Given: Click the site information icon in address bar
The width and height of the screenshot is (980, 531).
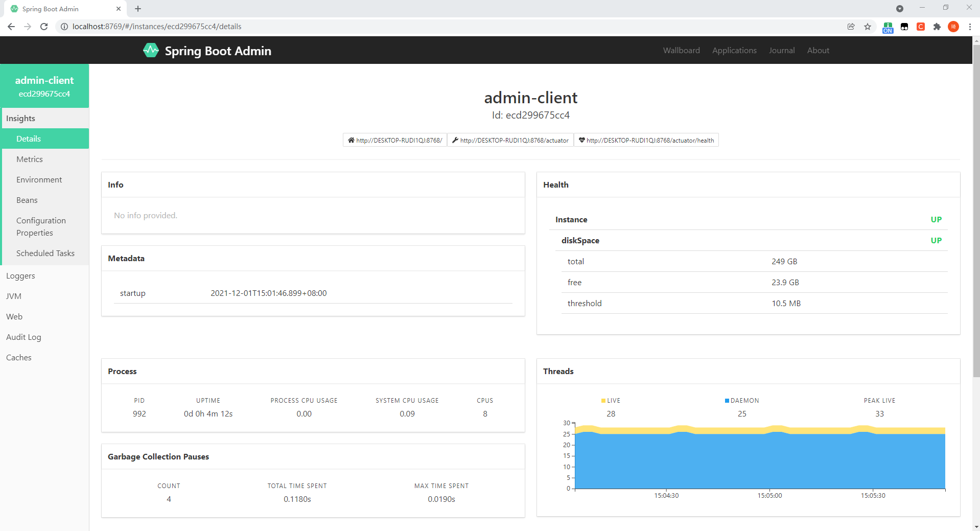Looking at the screenshot, I should tap(64, 27).
